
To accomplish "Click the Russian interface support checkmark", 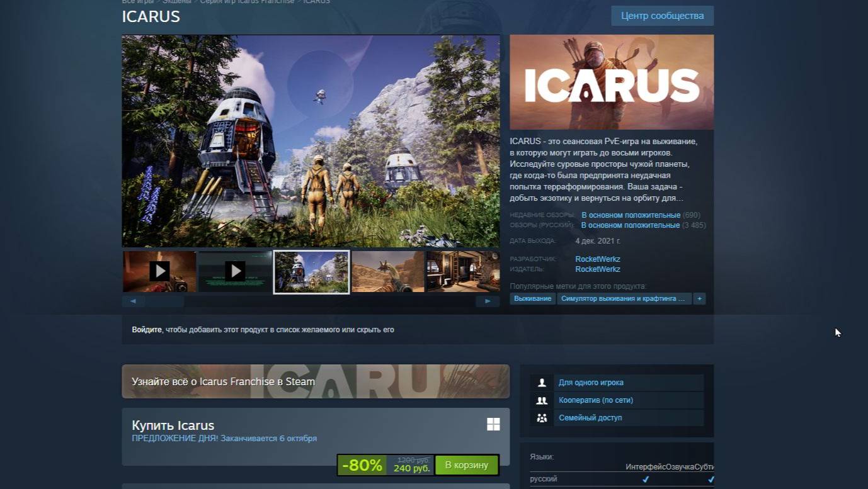I will (x=645, y=479).
